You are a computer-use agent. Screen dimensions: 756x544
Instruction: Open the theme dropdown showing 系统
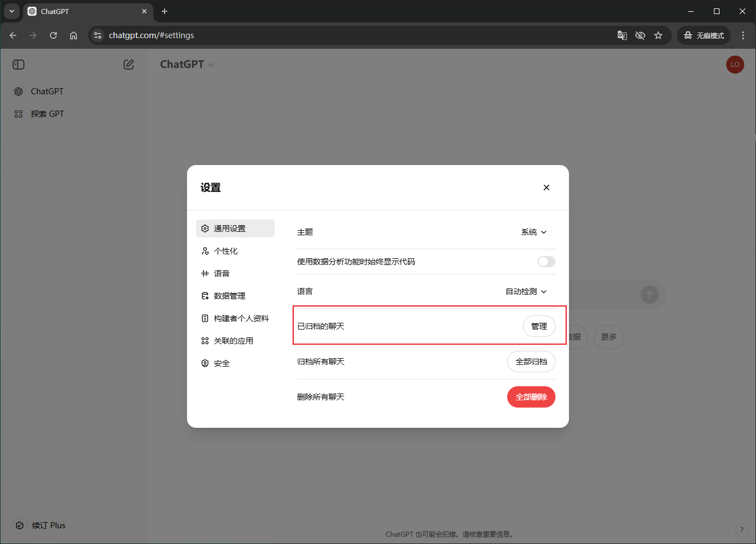(x=534, y=232)
